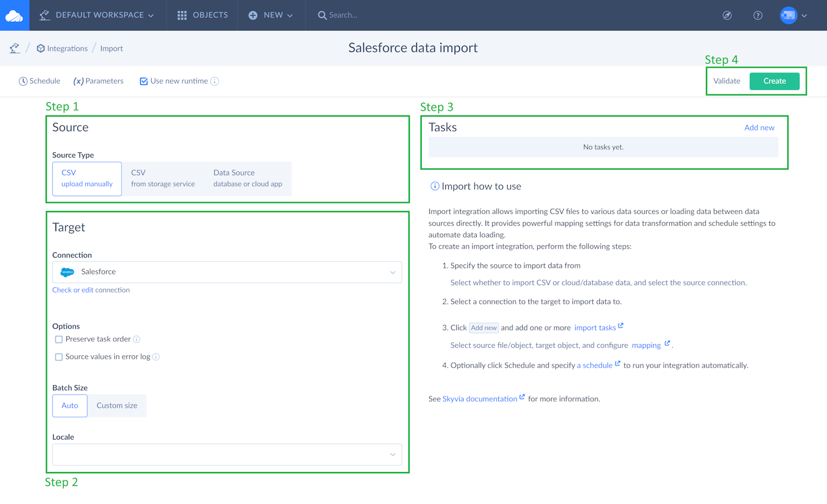827x504 pixels.
Task: Click Add new in Tasks panel
Action: click(x=759, y=128)
